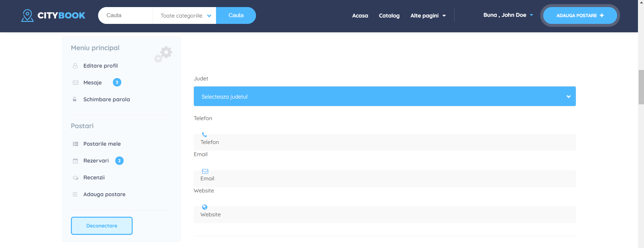Click the chat bubbles icon beside Recenzii
The width and height of the screenshot is (644, 248).
click(x=75, y=178)
